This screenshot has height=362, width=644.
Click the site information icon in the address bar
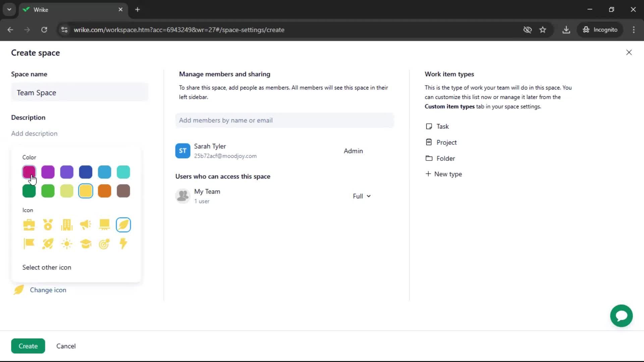64,30
